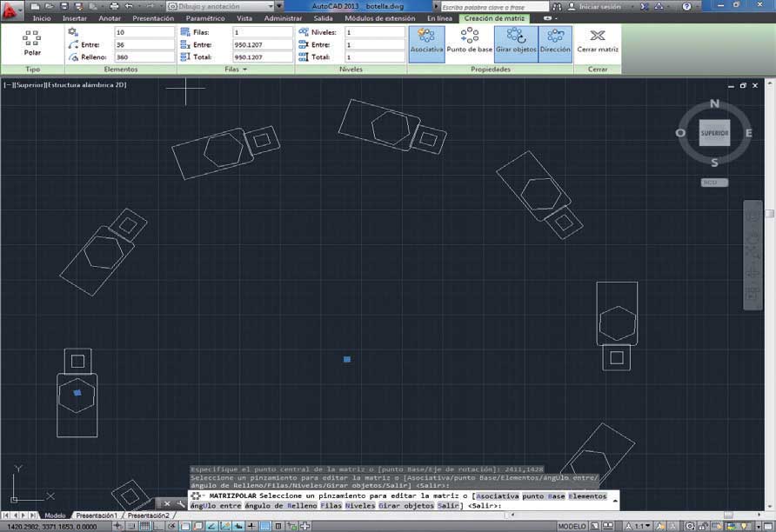The height and width of the screenshot is (532, 776).
Task: Open the AutoCAD application menu logo
Action: pos(11,10)
